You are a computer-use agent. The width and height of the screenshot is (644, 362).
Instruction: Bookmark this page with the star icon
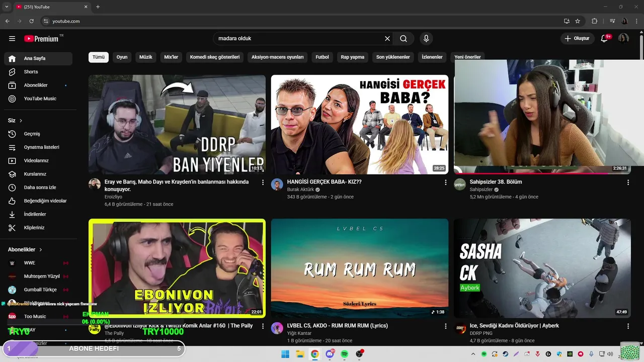(578, 21)
